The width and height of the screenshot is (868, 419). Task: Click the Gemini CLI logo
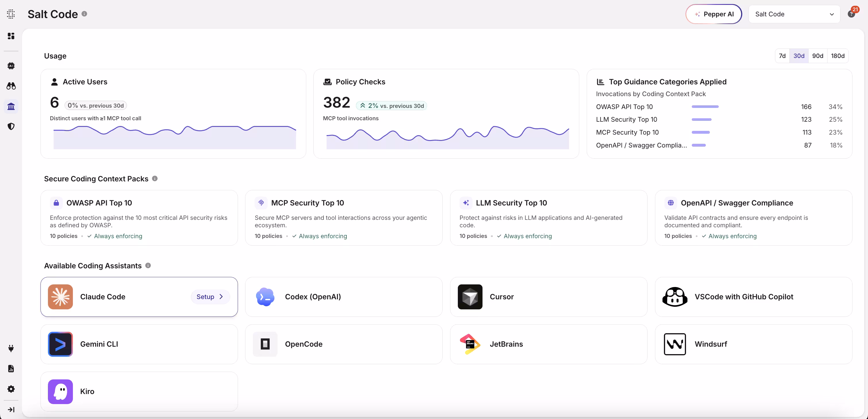click(x=60, y=344)
